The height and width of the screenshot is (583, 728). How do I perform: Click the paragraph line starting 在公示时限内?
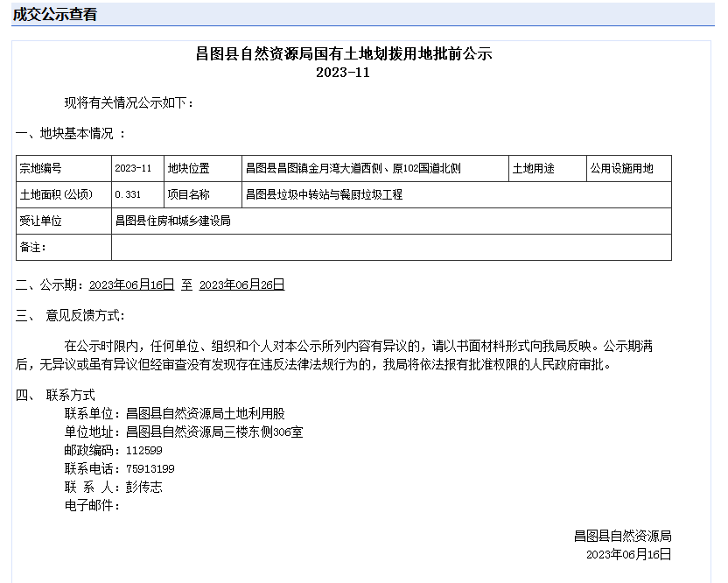pos(359,346)
